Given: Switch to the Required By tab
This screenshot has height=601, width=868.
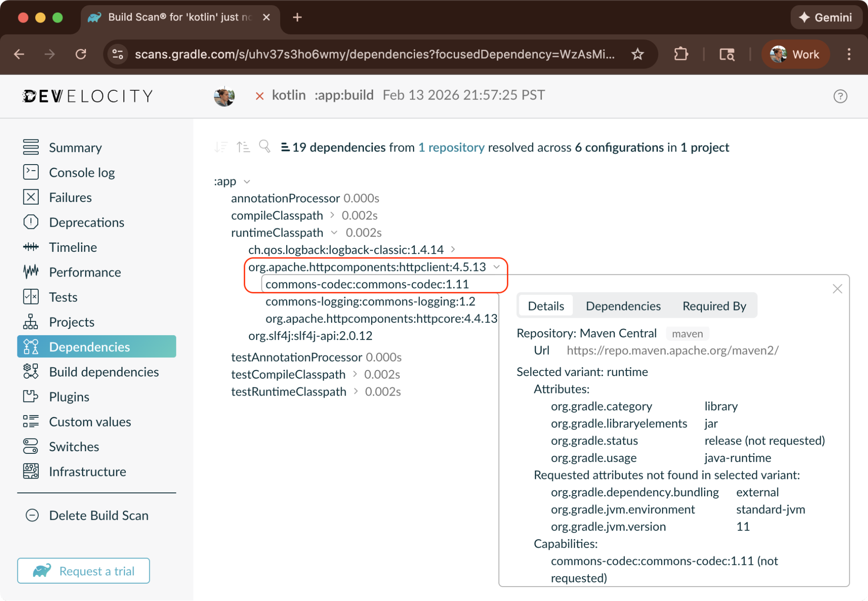Looking at the screenshot, I should click(x=714, y=306).
